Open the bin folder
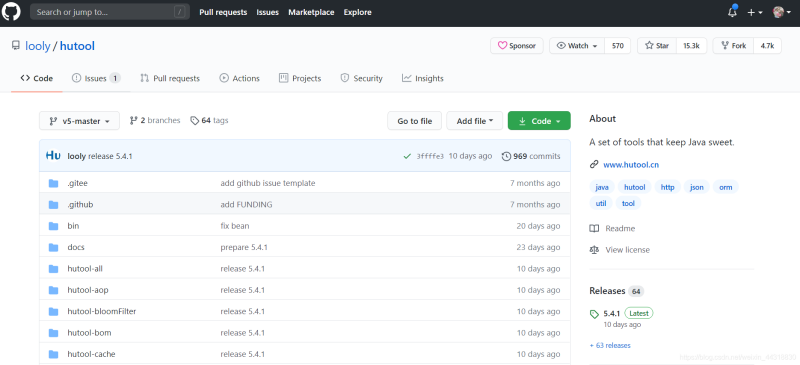The image size is (800, 365). coord(73,226)
